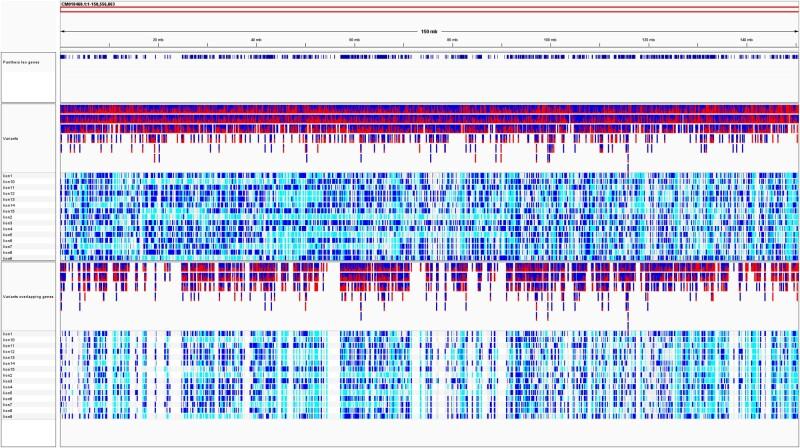
Task: Jump to the 40 mb ruler mark
Action: [256, 39]
